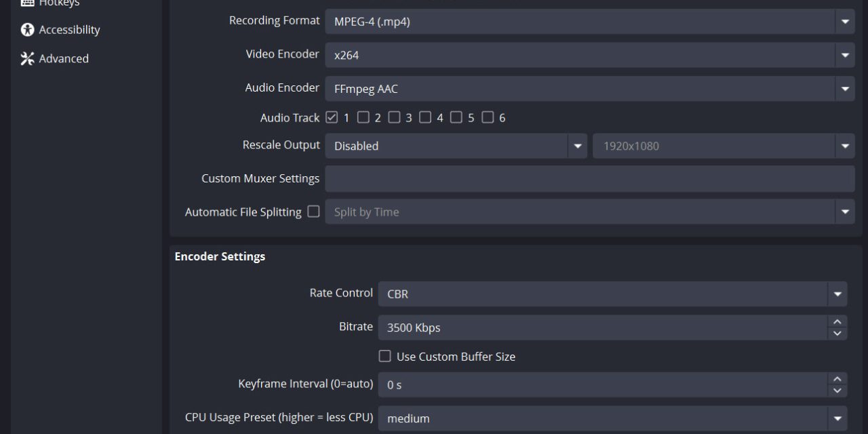The width and height of the screenshot is (868, 434).
Task: Open the Hotkeys settings section
Action: coord(58,3)
